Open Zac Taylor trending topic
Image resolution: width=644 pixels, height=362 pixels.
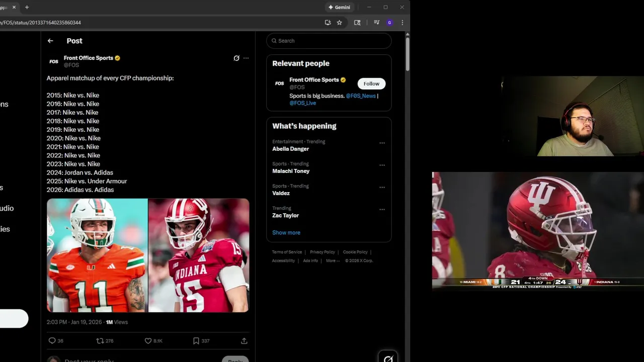[285, 215]
